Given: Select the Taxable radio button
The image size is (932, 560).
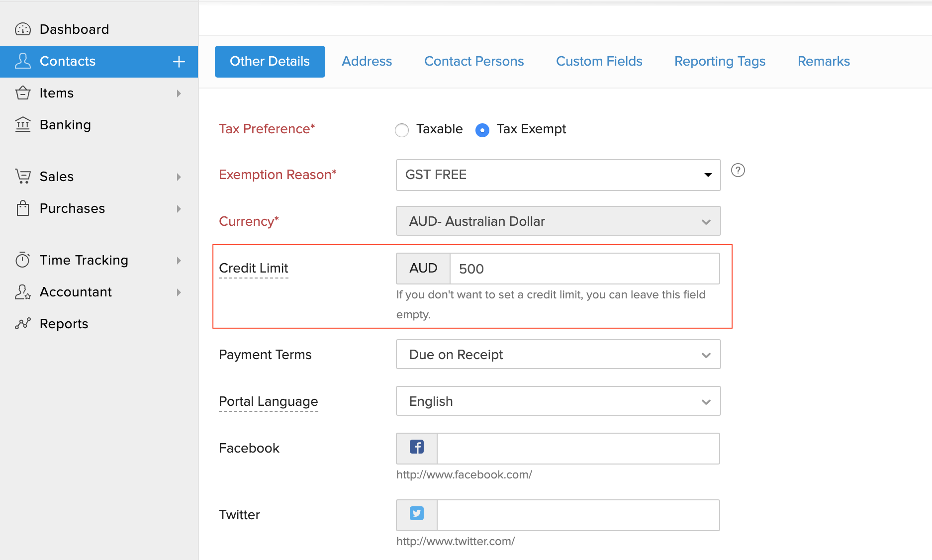Looking at the screenshot, I should [x=402, y=130].
